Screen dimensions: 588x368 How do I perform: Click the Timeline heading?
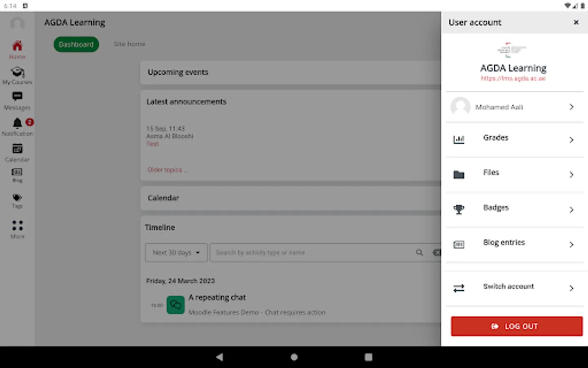pyautogui.click(x=160, y=227)
